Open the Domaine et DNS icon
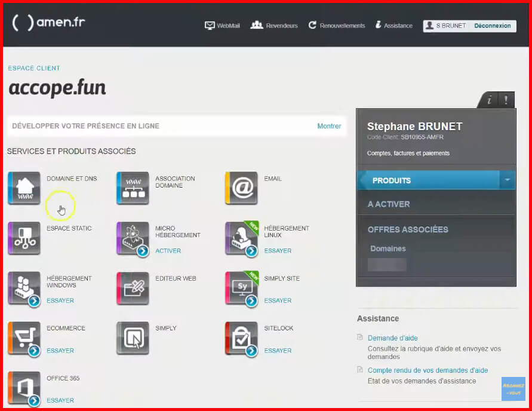Screen dimensions: 532x411 pos(24,188)
